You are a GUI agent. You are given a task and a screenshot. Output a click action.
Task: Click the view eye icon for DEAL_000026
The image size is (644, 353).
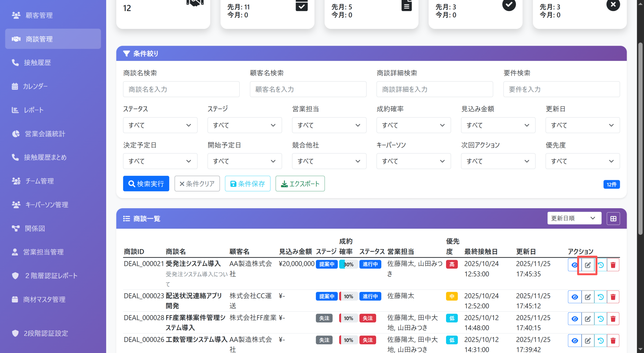tap(575, 340)
